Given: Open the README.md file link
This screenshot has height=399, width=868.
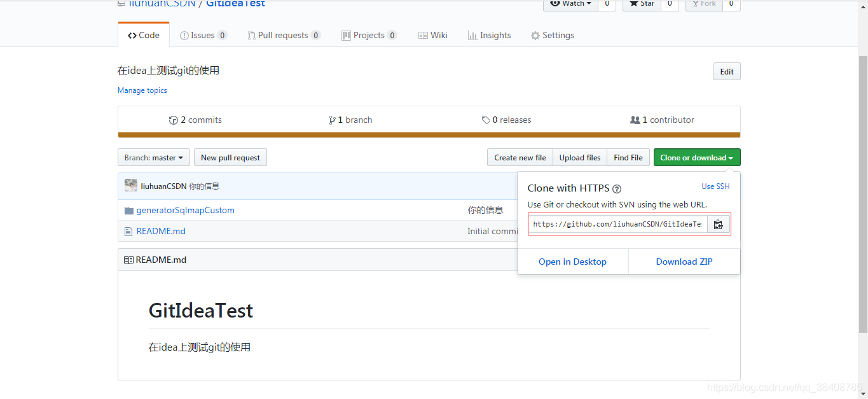Looking at the screenshot, I should [161, 231].
